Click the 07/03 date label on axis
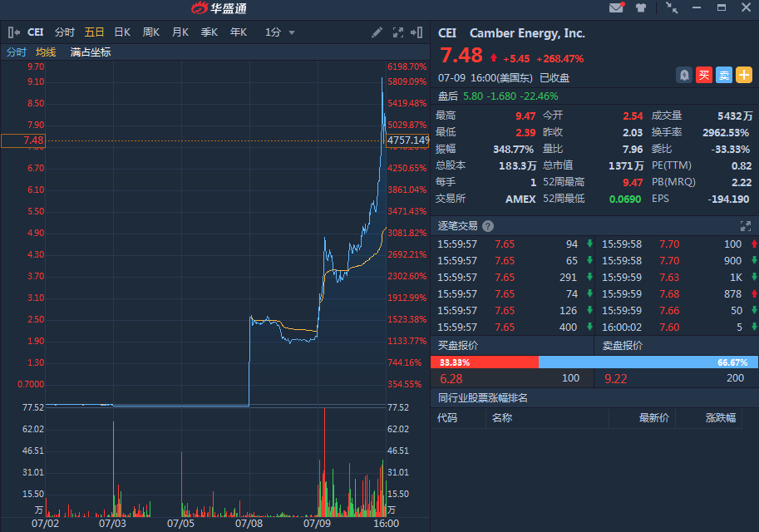This screenshot has height=532, width=759. point(112,524)
